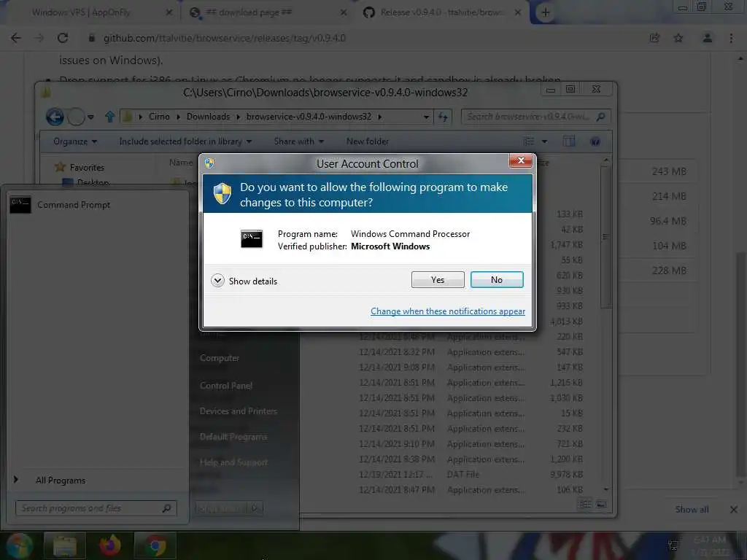Image resolution: width=747 pixels, height=560 pixels.
Task: Click Explorer vertical scrollbar thumb
Action: [x=605, y=237]
